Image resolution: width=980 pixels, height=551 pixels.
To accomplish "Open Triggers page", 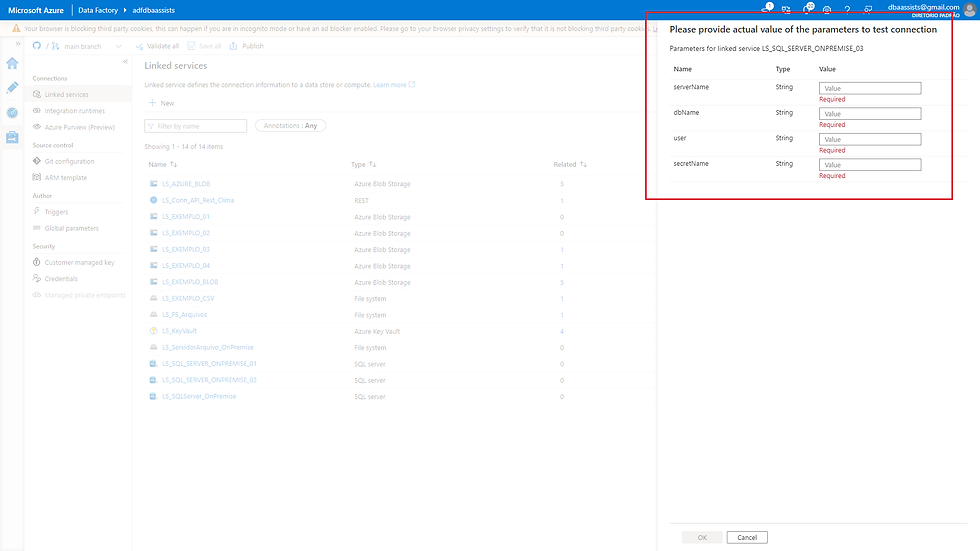I will pyautogui.click(x=56, y=212).
